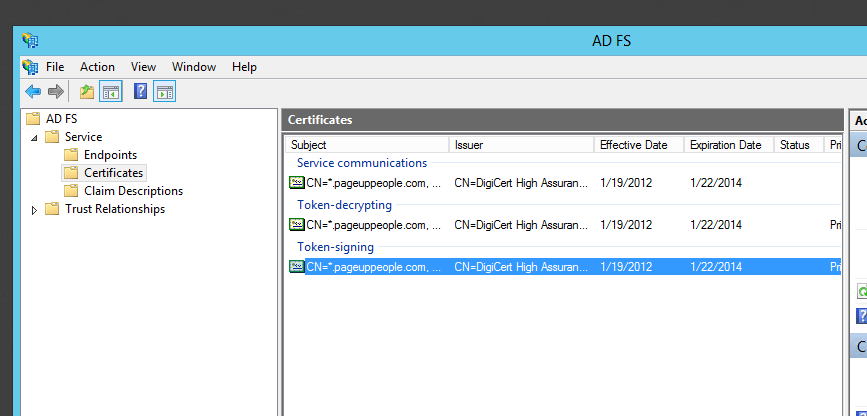Viewport: 867px width, 416px height.
Task: Click the Endpoints folder icon
Action: 71,155
